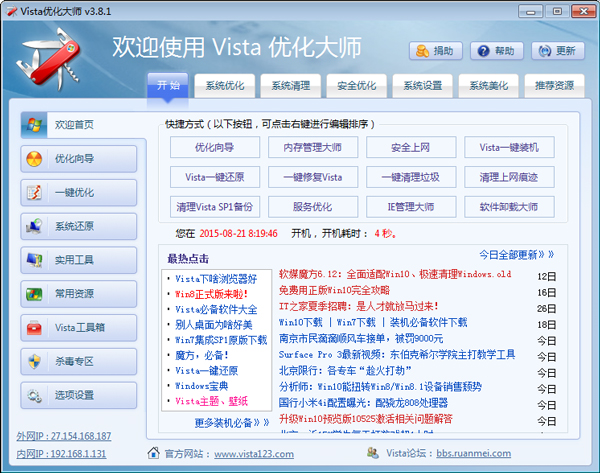600x473 pixels.
Task: Click the gold coins 捐助 icon
Action: click(422, 51)
